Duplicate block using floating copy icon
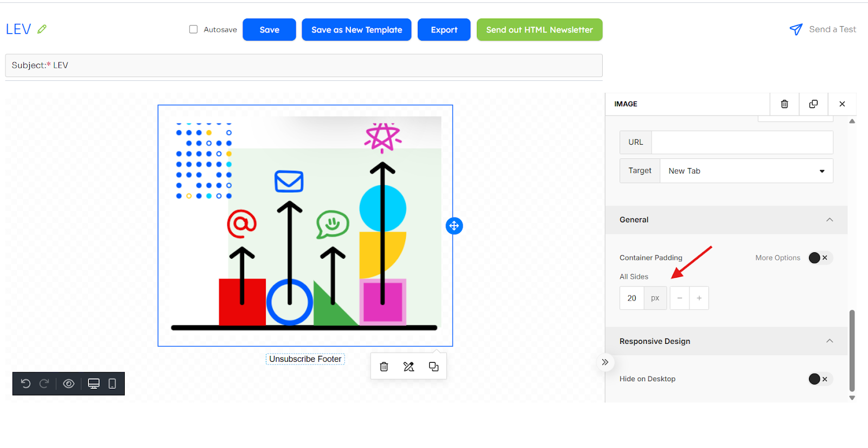This screenshot has height=448, width=868. click(434, 367)
